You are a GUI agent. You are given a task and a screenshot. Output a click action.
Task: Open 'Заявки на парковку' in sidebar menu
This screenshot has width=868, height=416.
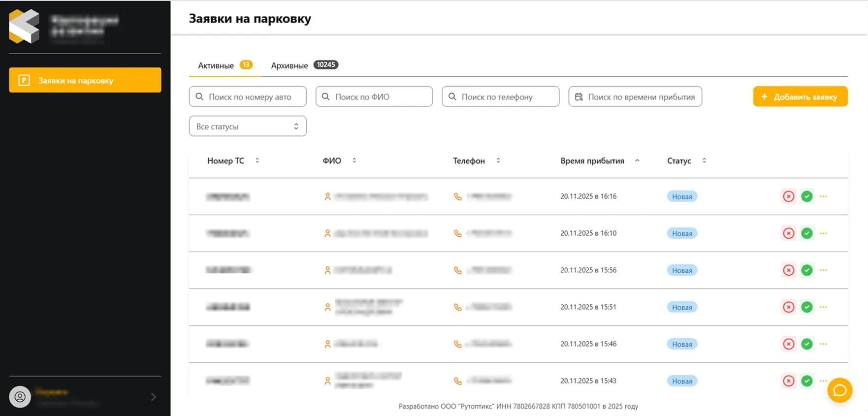coord(85,80)
